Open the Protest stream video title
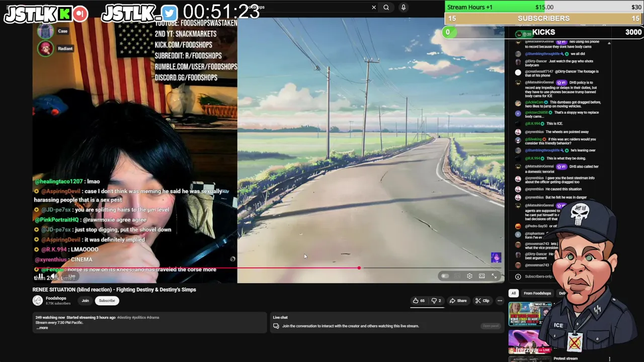 click(566, 358)
